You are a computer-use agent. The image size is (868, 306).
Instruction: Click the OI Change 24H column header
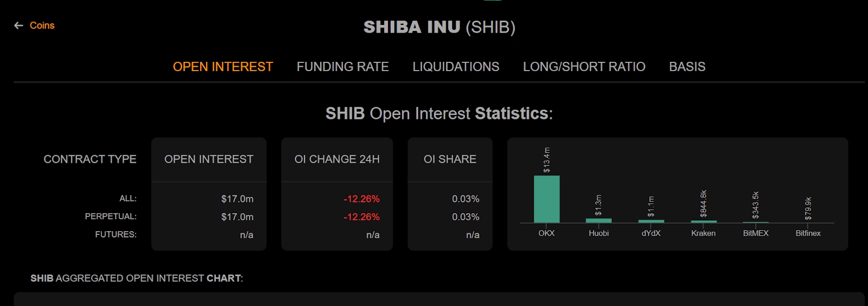[337, 159]
